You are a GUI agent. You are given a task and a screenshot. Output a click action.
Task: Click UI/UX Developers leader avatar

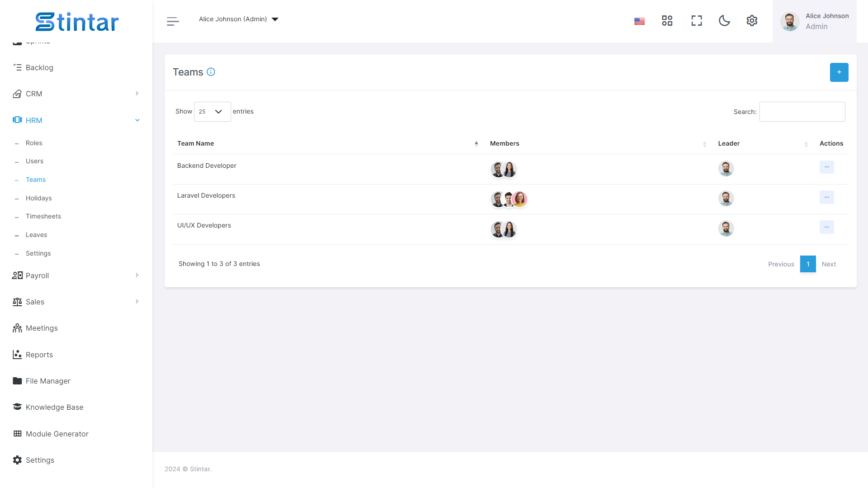click(x=726, y=229)
